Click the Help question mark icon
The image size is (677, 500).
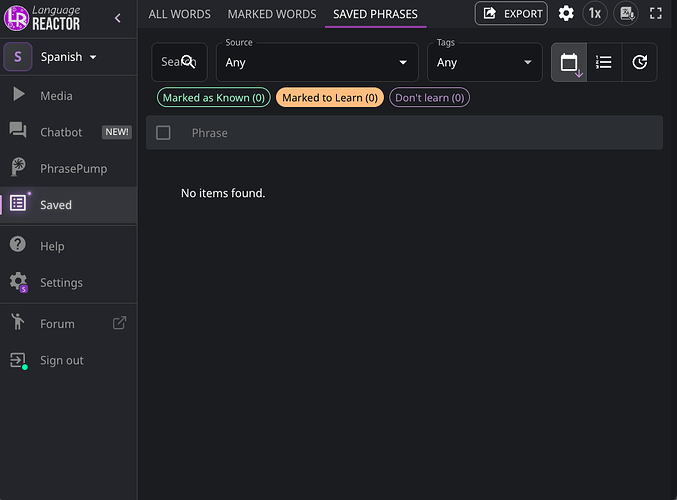click(18, 244)
